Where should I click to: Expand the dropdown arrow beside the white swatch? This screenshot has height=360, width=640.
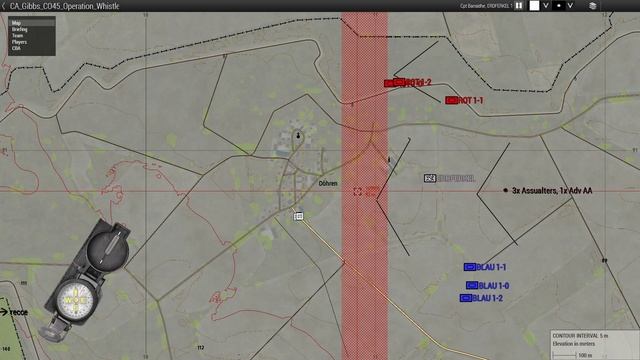click(x=545, y=6)
